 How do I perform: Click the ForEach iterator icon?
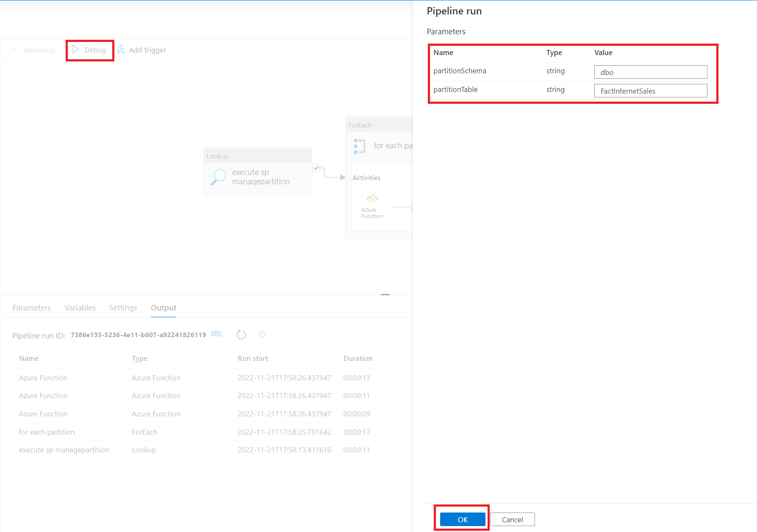tap(360, 146)
